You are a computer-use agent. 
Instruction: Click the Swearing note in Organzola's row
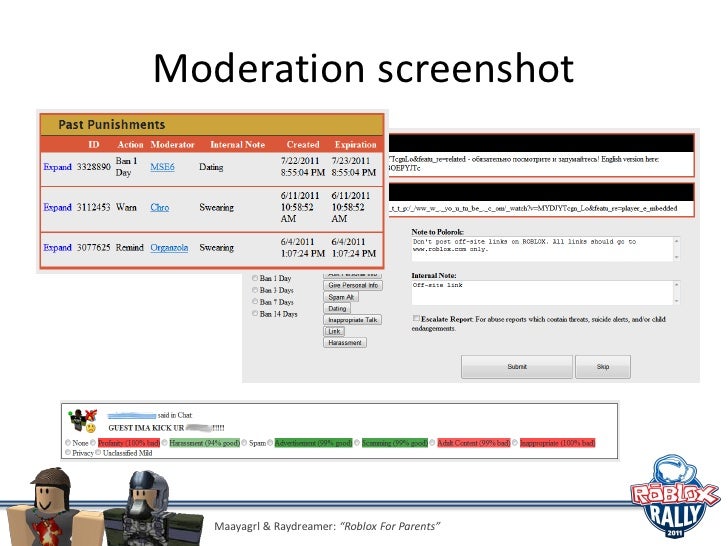(216, 247)
